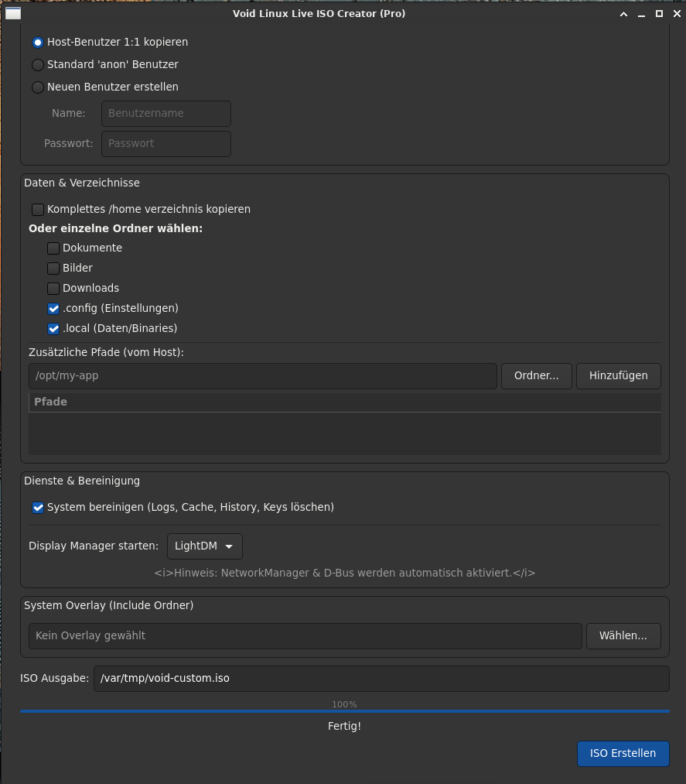Screen dimensions: 686x784
Task: Click the roll-up arrow in title bar
Action: (624, 14)
